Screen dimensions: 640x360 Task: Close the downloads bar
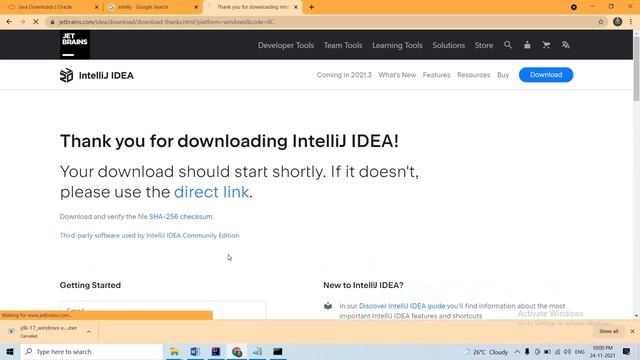pos(632,331)
